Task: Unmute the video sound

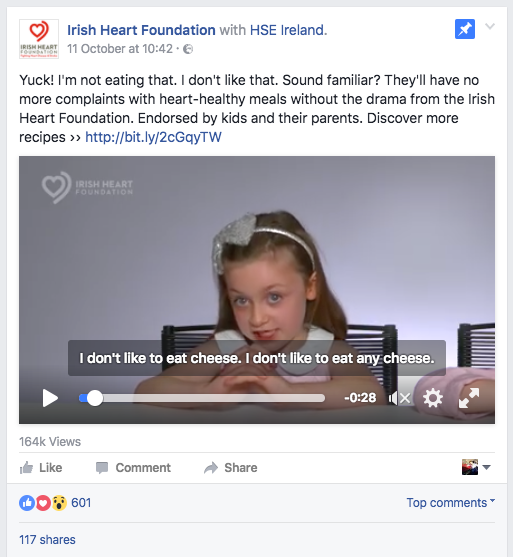Action: [400, 398]
